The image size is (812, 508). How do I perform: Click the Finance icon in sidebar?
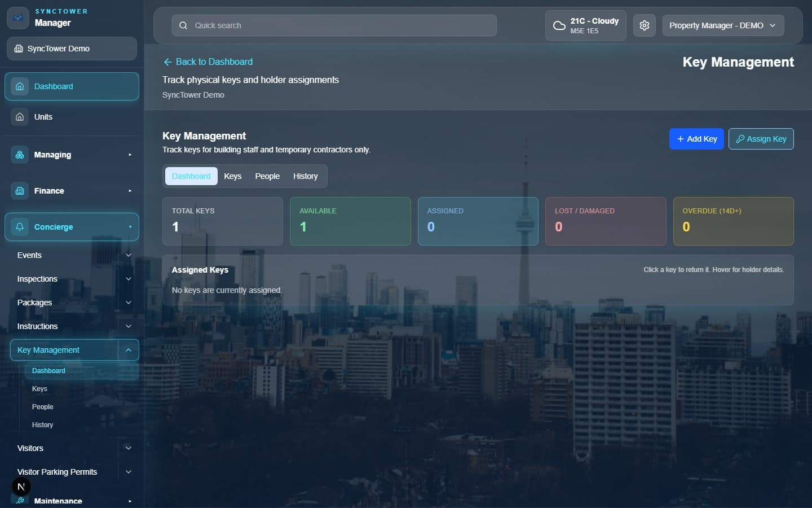[20, 191]
